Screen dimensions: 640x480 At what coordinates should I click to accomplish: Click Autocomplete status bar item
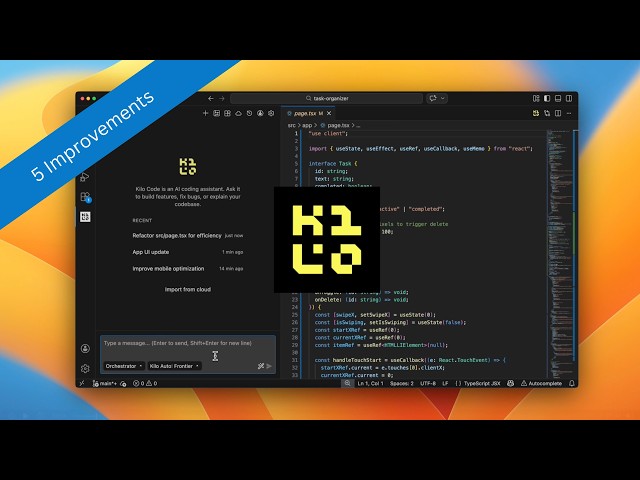click(541, 383)
